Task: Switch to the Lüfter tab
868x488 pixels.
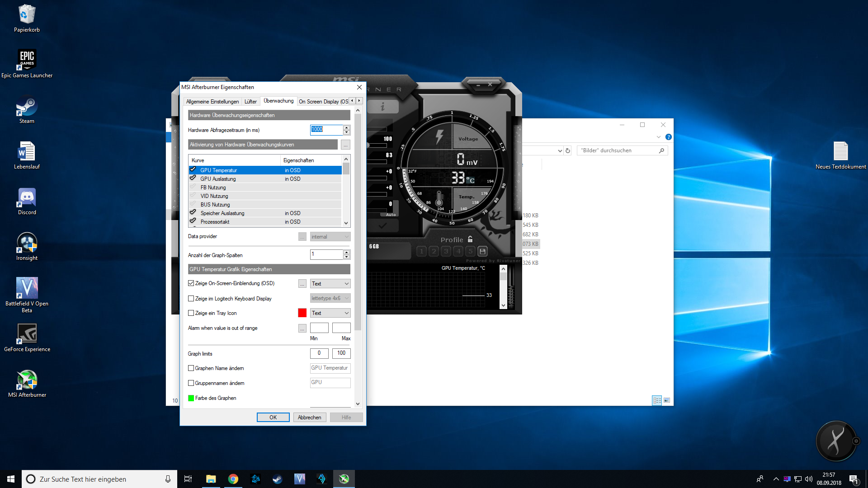Action: [250, 102]
